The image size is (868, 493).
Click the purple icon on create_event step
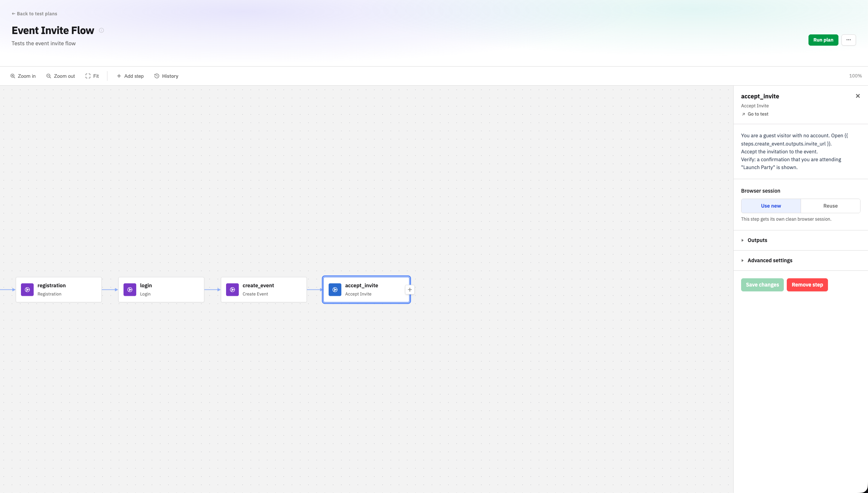[x=232, y=290]
